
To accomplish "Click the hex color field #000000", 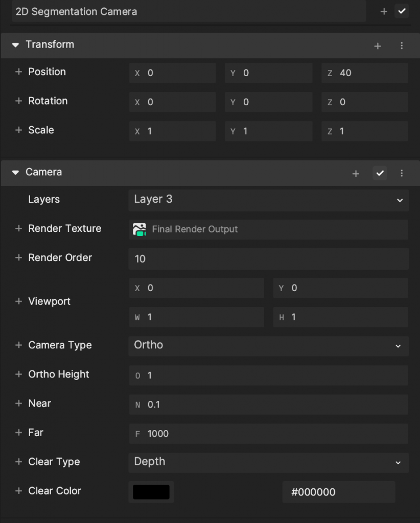I will tap(339, 492).
